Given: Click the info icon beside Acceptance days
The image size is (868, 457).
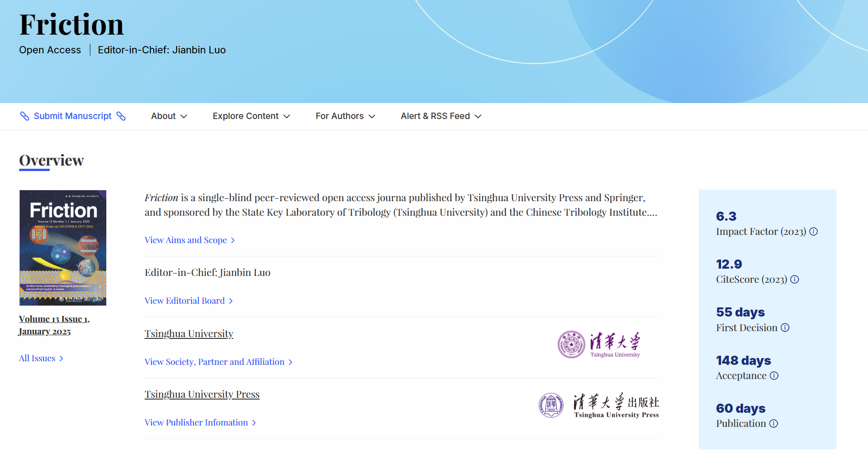Looking at the screenshot, I should pos(774,376).
